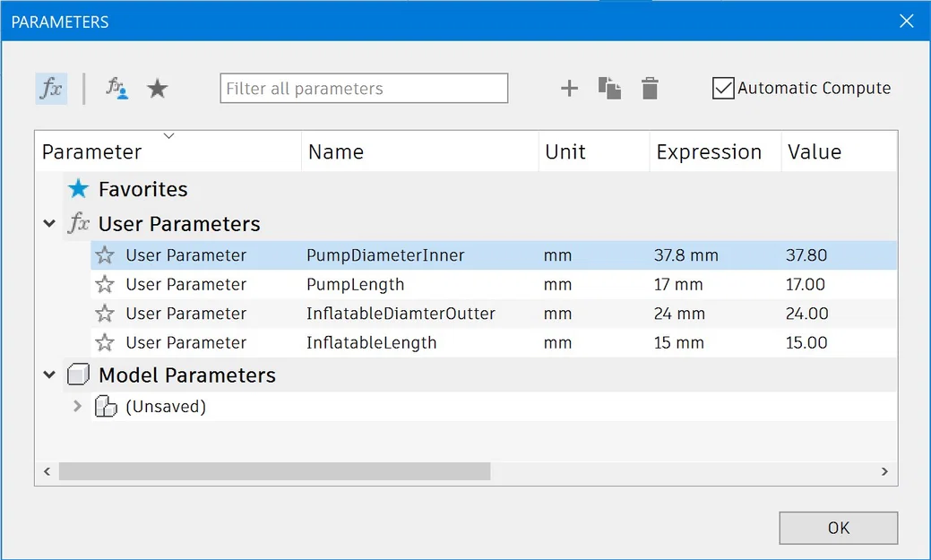Star the InflatableLength parameter
This screenshot has height=560, width=931.
pyautogui.click(x=105, y=343)
